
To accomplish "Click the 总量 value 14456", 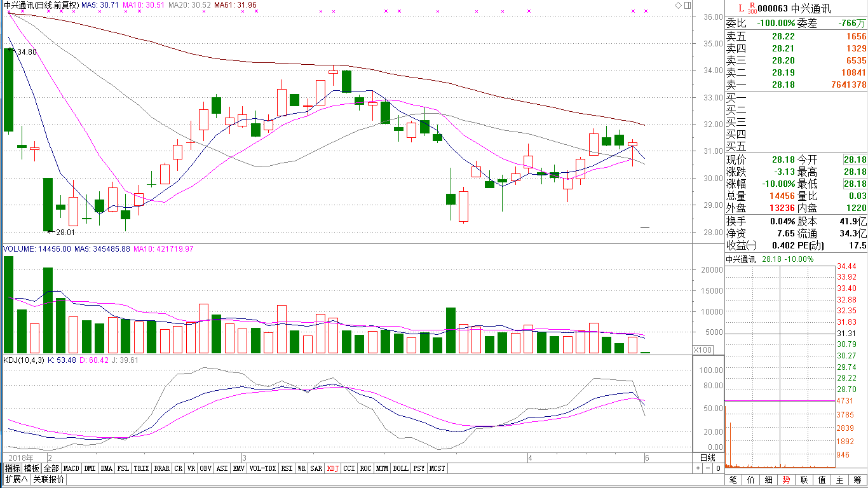I will pos(782,196).
